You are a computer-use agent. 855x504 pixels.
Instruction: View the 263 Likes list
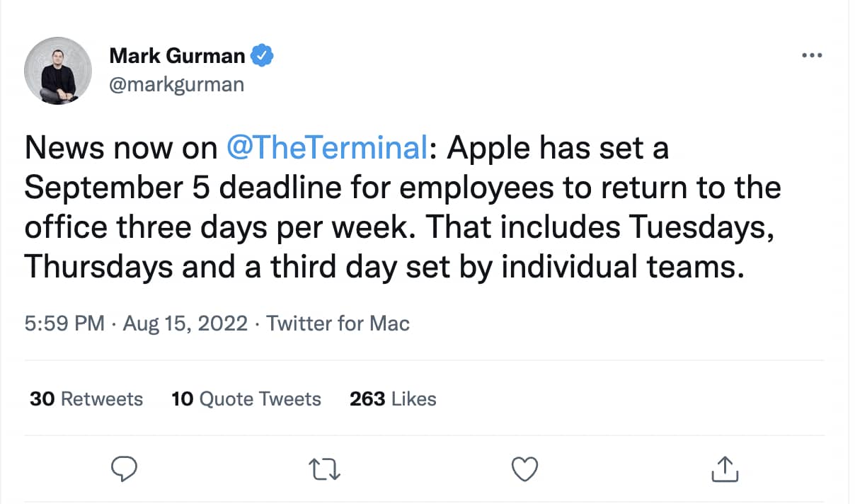393,399
